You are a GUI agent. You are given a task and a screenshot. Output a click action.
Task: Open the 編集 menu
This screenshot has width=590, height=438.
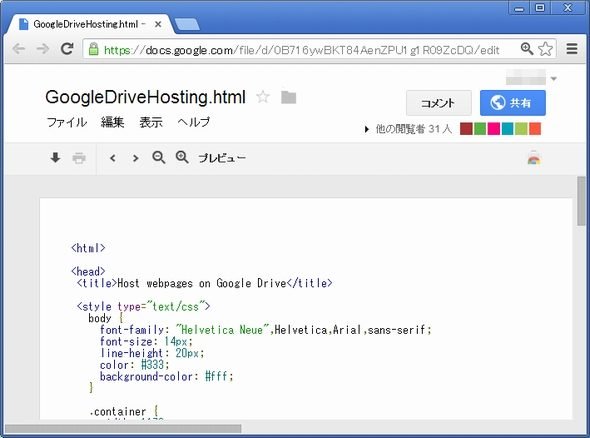pos(112,122)
